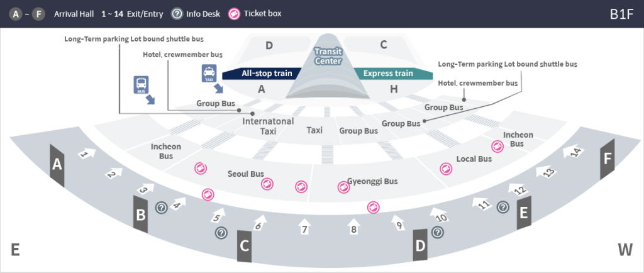The height and width of the screenshot is (273, 644).
Task: Click the ticket box below right Incheon Bus label
Action: [x=497, y=146]
